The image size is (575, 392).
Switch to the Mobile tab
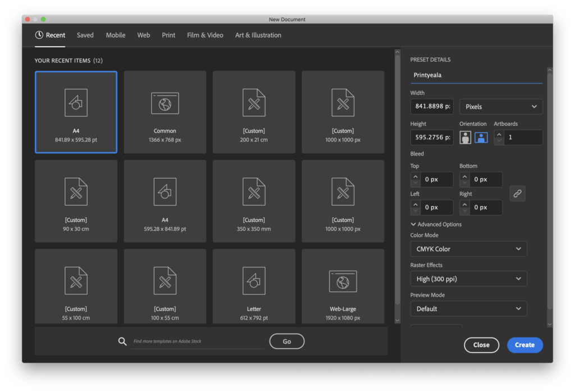pyautogui.click(x=116, y=35)
